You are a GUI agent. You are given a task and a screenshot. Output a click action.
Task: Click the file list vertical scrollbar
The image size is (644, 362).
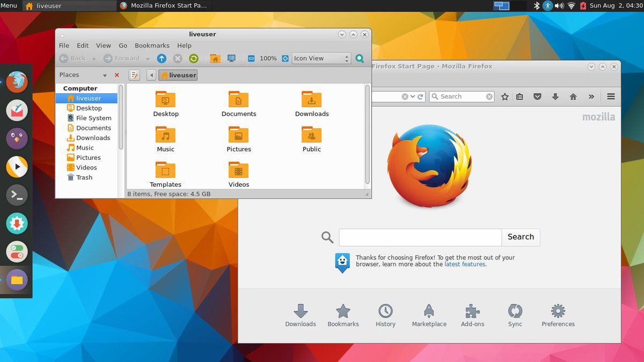368,134
